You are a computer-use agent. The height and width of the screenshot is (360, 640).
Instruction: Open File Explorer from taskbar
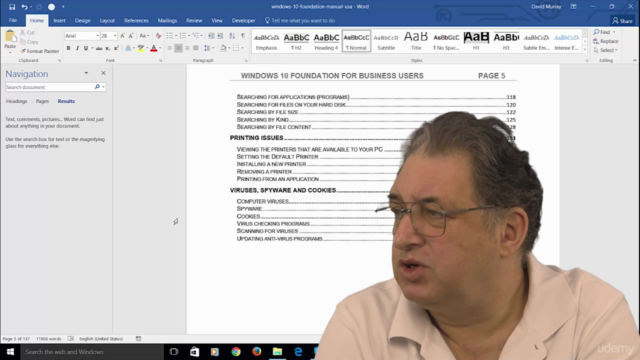[277, 352]
